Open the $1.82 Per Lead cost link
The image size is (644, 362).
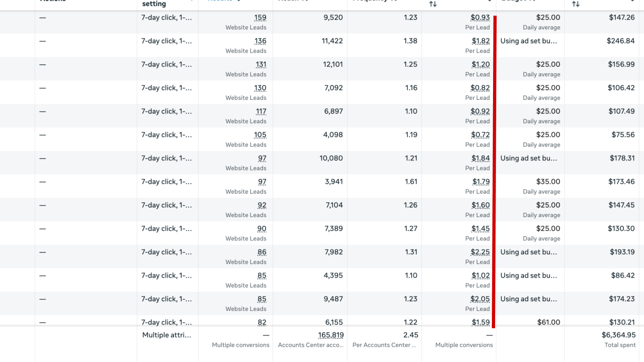481,41
